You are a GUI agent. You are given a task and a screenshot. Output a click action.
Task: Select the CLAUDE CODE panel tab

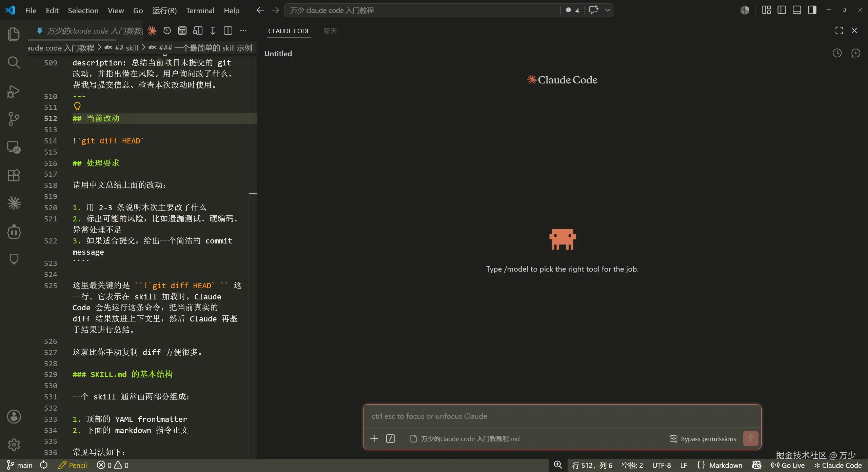(289, 31)
